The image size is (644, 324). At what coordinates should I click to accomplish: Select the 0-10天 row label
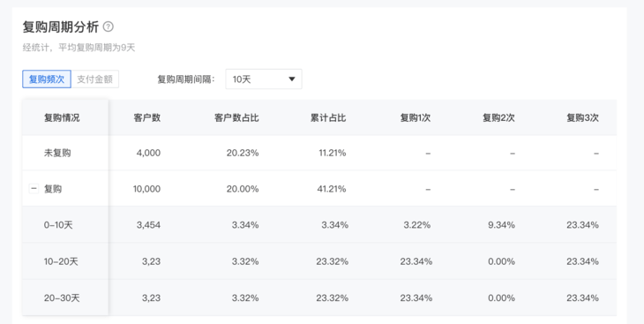58,225
